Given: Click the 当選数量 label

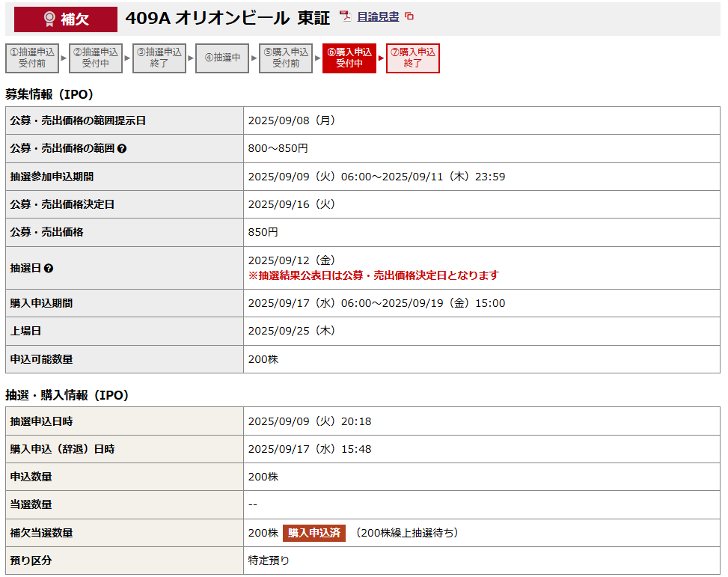Looking at the screenshot, I should [x=31, y=504].
